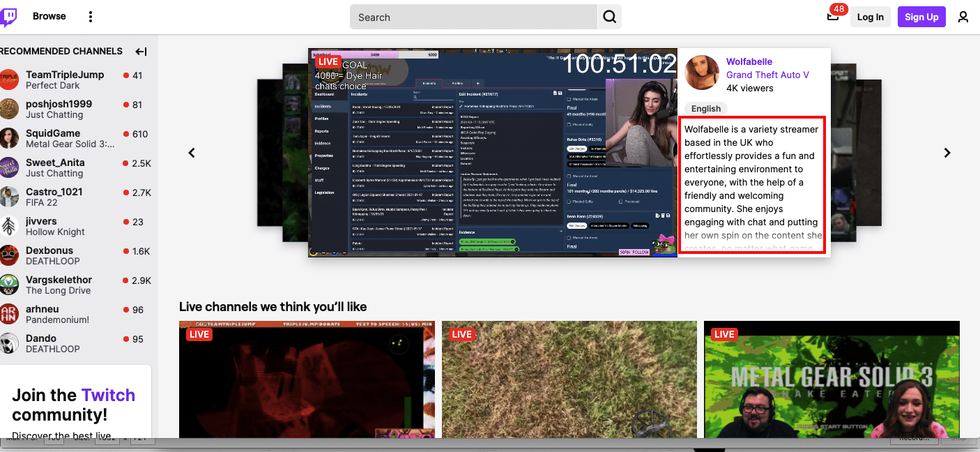Image resolution: width=980 pixels, height=452 pixels.
Task: Open the Twitch home logo
Action: point(8,17)
